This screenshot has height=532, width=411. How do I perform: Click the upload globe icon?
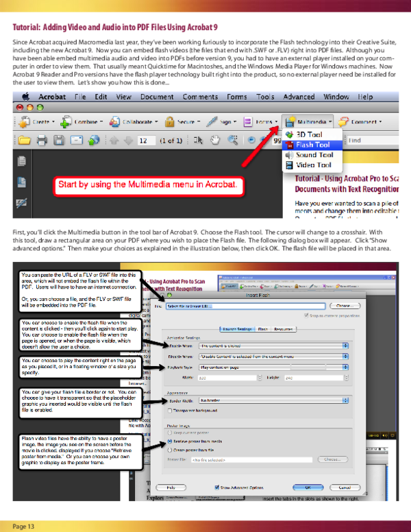coord(94,140)
